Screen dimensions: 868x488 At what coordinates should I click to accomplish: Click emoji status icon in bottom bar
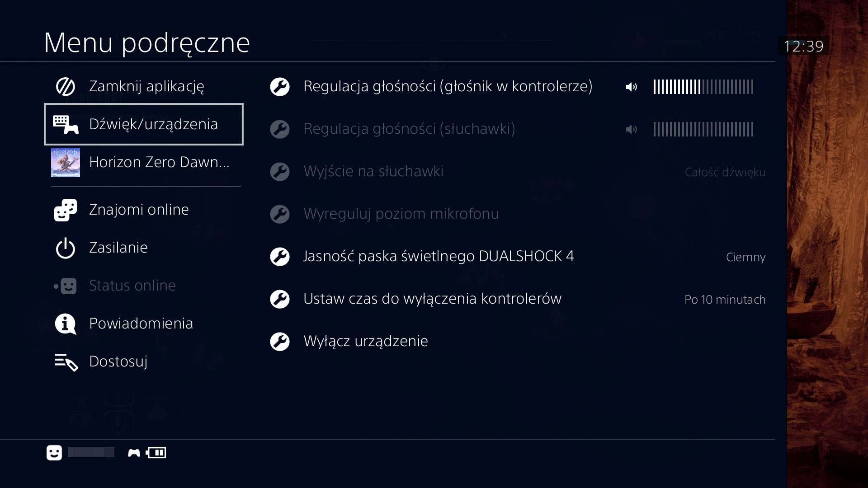[x=54, y=453]
